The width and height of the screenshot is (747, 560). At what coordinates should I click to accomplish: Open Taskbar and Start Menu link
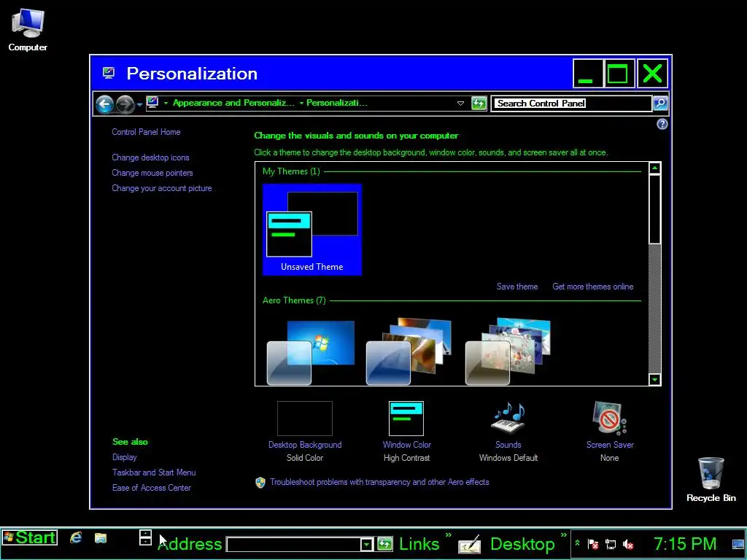click(x=154, y=472)
